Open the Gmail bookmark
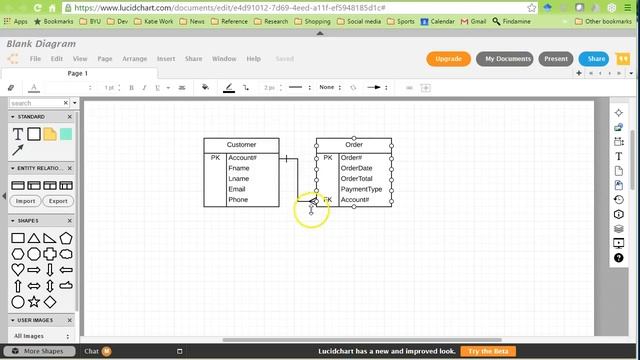 pos(473,21)
